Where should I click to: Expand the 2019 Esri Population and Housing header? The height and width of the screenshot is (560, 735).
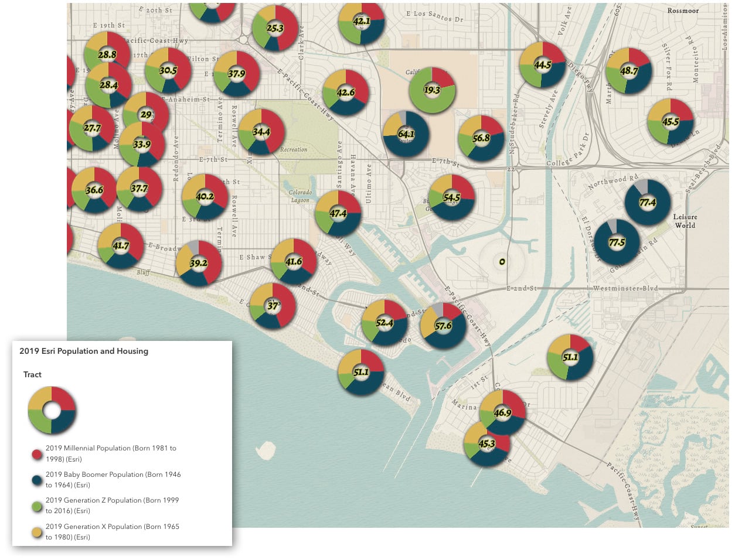click(x=83, y=351)
